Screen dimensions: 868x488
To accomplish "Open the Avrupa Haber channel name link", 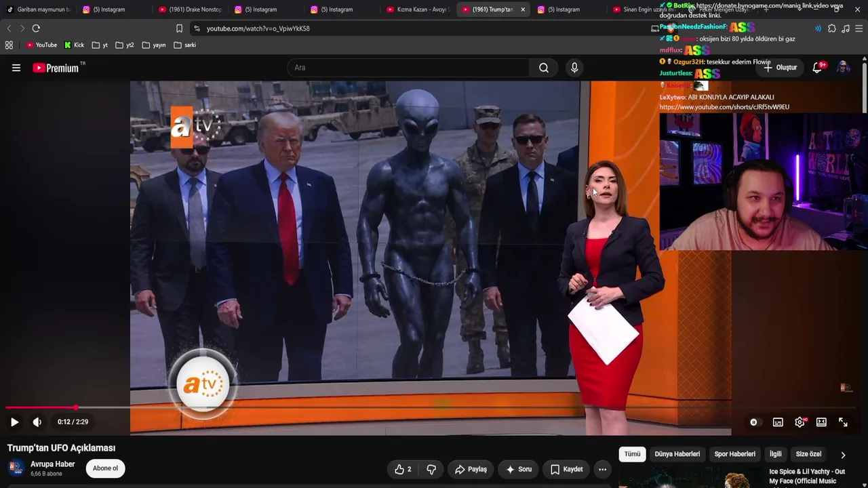I will 52,464.
